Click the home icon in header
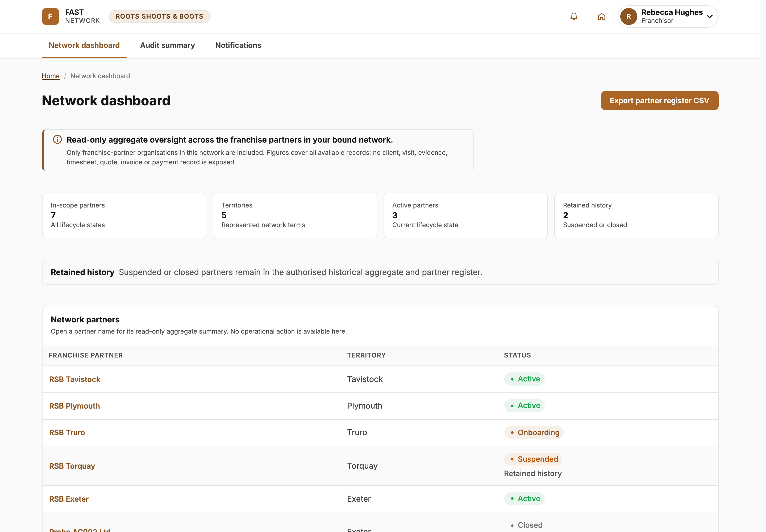766x532 pixels. coord(601,16)
